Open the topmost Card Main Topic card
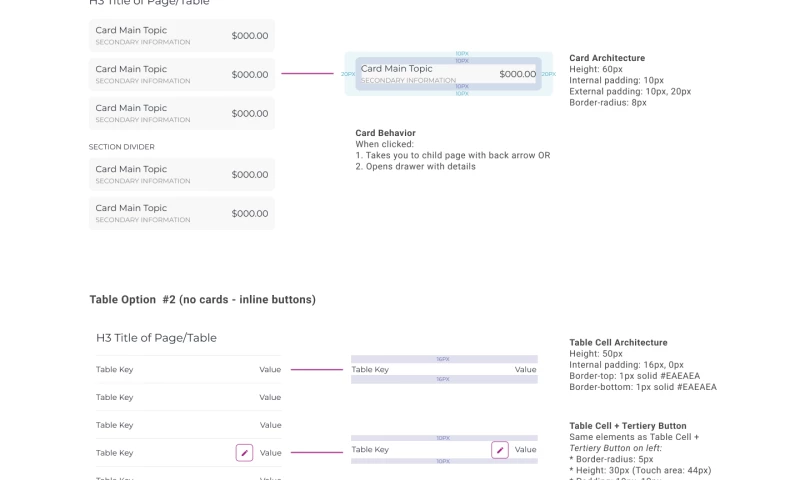The image size is (800, 480). pos(181,36)
